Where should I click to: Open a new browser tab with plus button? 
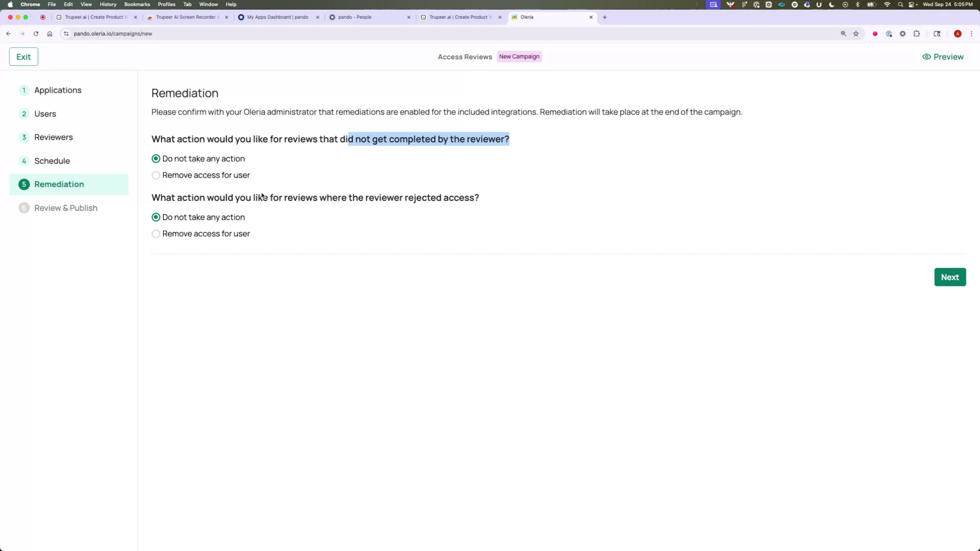click(x=605, y=17)
